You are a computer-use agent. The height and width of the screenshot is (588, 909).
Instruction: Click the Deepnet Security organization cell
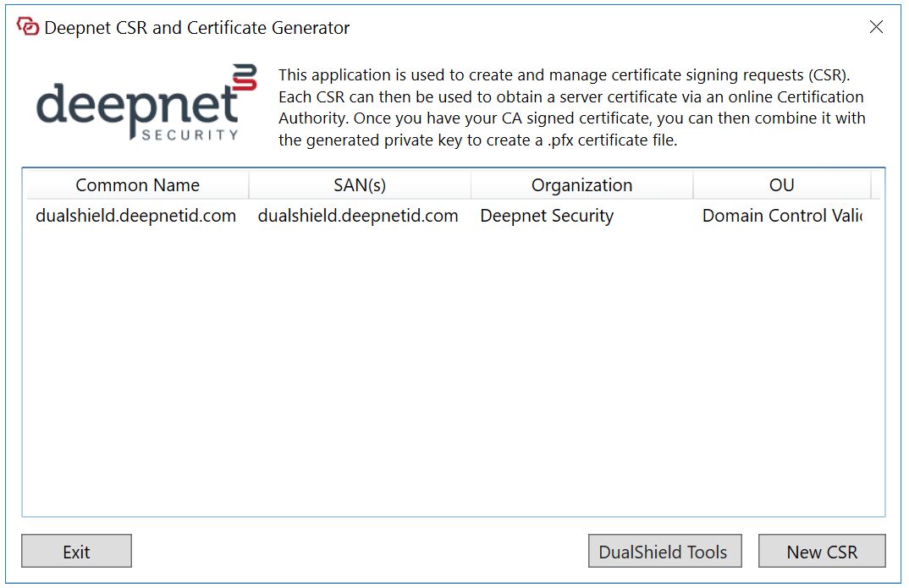(x=547, y=216)
